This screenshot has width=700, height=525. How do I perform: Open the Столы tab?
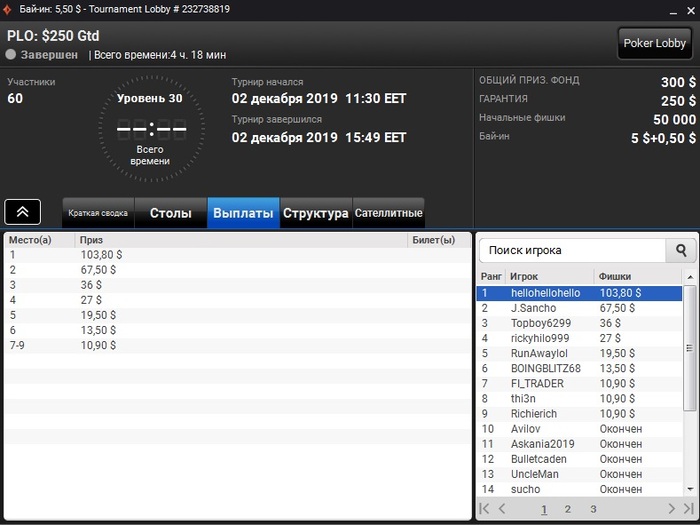click(x=171, y=213)
